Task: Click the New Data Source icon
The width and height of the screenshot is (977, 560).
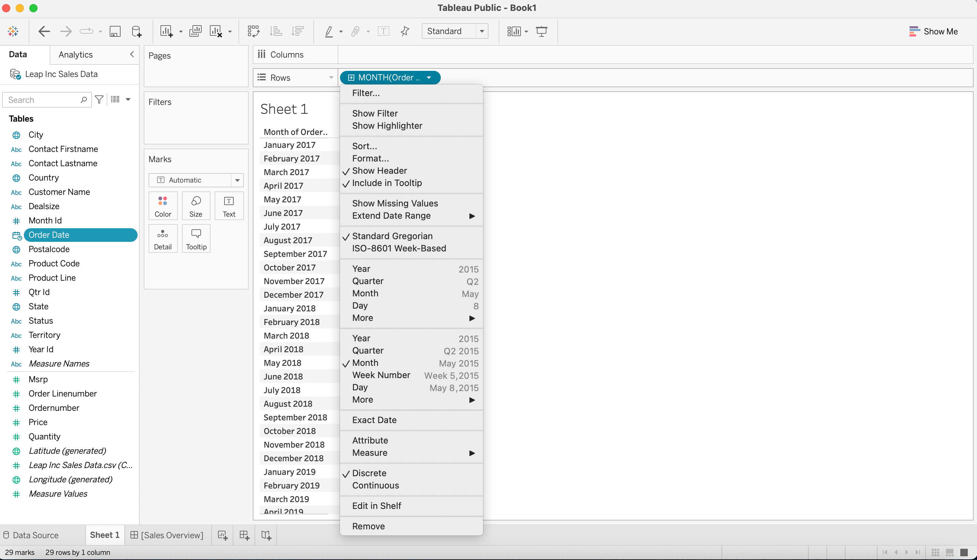Action: 136,31
